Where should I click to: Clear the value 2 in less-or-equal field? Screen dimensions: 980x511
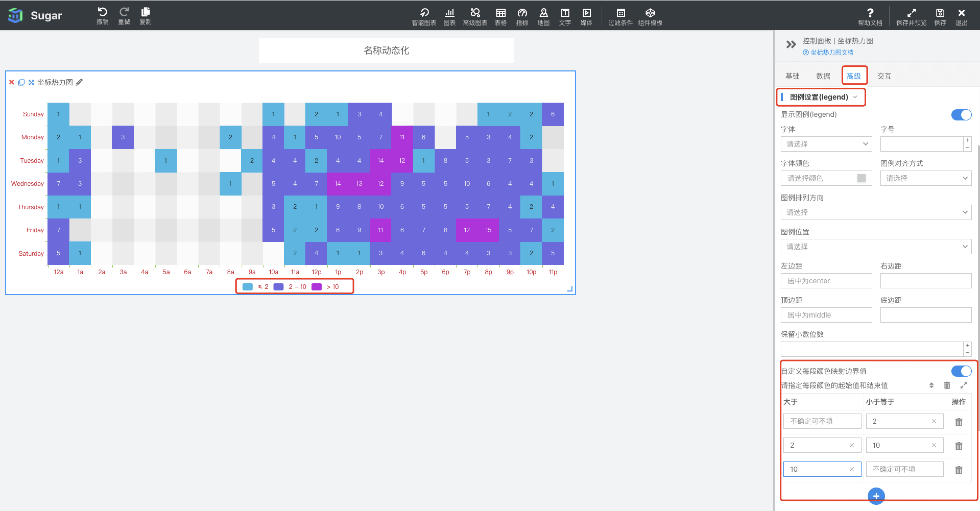pos(934,421)
